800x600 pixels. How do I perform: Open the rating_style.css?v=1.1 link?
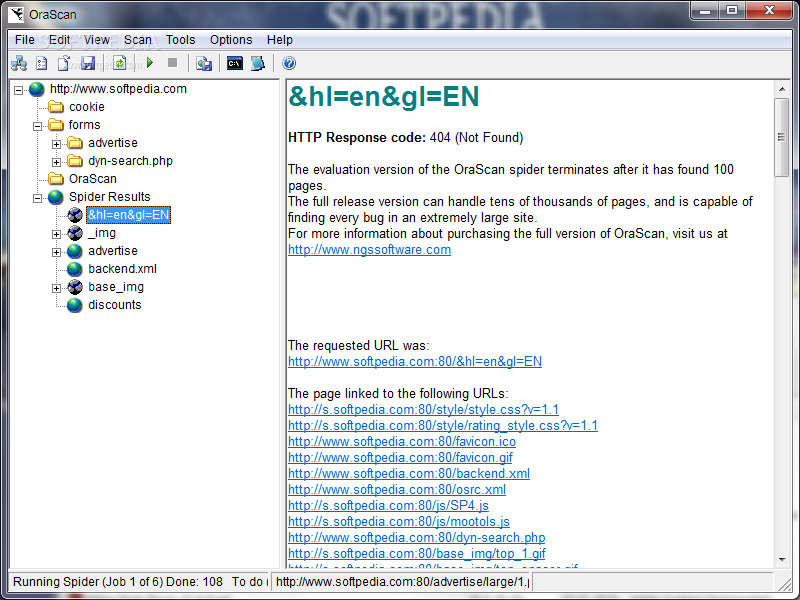coord(443,426)
